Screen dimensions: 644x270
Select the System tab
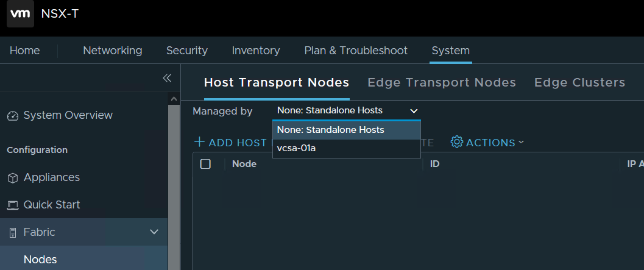tap(450, 51)
